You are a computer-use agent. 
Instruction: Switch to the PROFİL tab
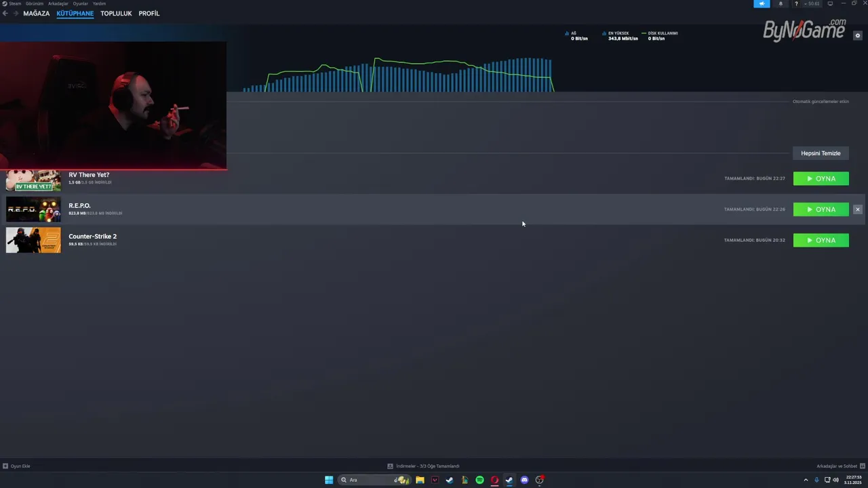click(x=149, y=14)
